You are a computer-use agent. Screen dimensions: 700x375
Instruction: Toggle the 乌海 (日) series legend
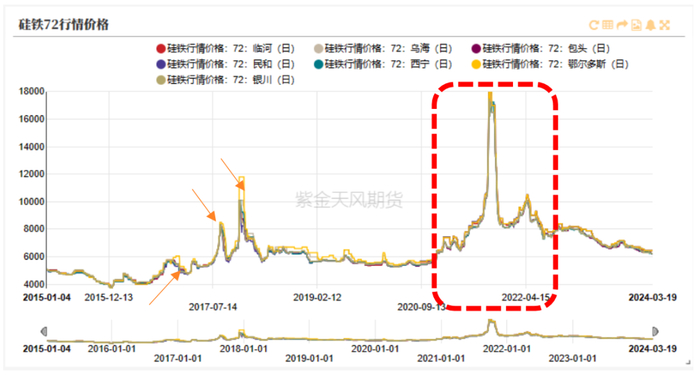click(383, 49)
